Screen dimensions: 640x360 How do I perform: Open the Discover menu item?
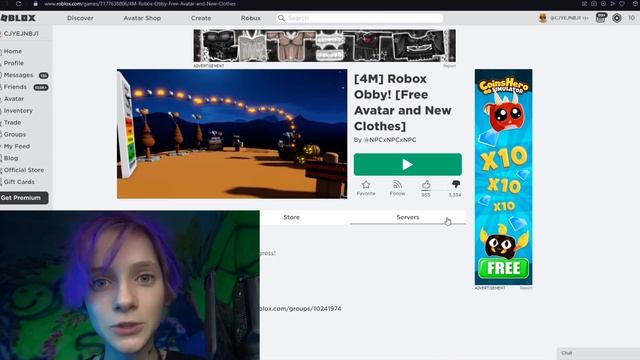[80, 18]
